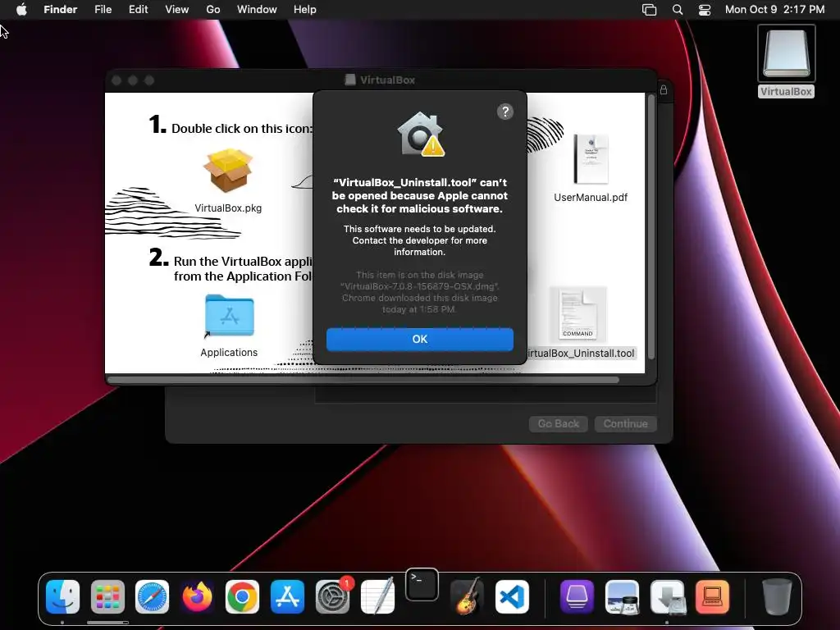840x630 pixels.
Task: Open the Help menu
Action: click(x=305, y=10)
